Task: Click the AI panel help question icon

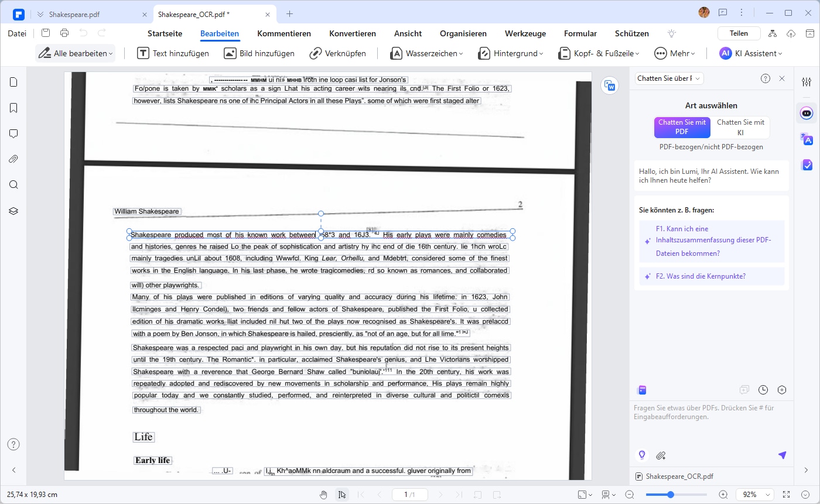Action: pyautogui.click(x=766, y=78)
